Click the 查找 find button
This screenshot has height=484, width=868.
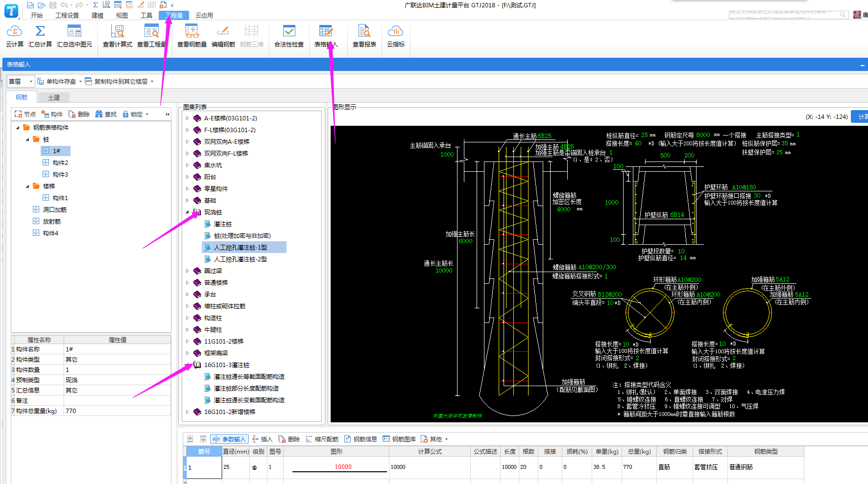[106, 114]
